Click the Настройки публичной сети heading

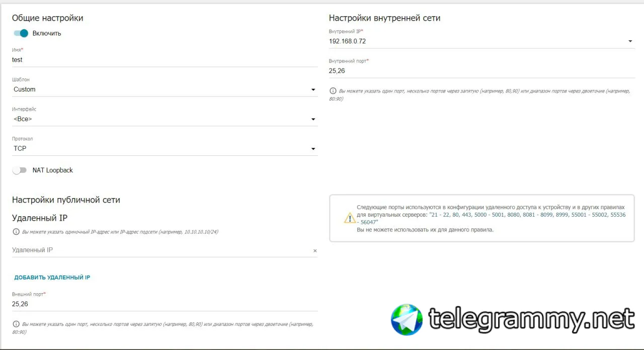point(66,200)
